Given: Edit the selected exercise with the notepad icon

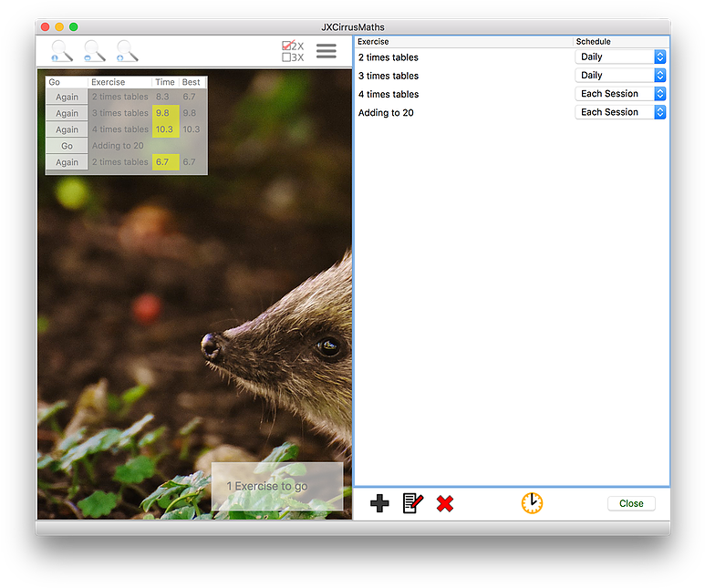Looking at the screenshot, I should point(413,503).
